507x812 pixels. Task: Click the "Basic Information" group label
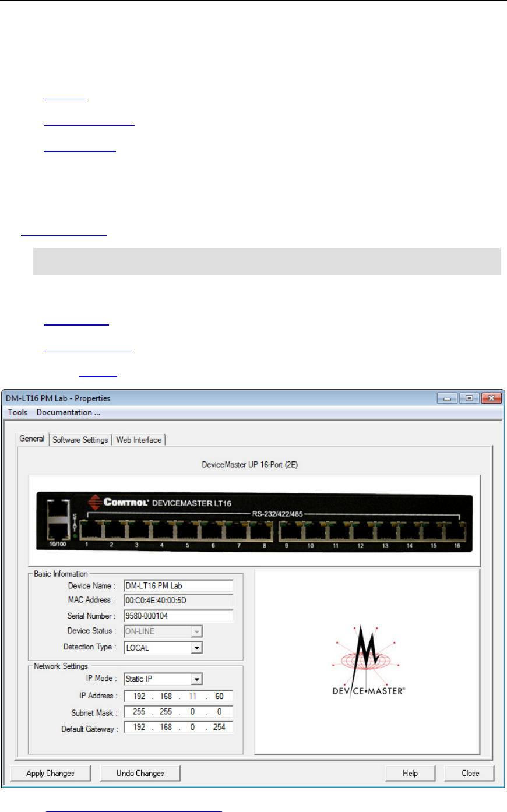pos(61,574)
